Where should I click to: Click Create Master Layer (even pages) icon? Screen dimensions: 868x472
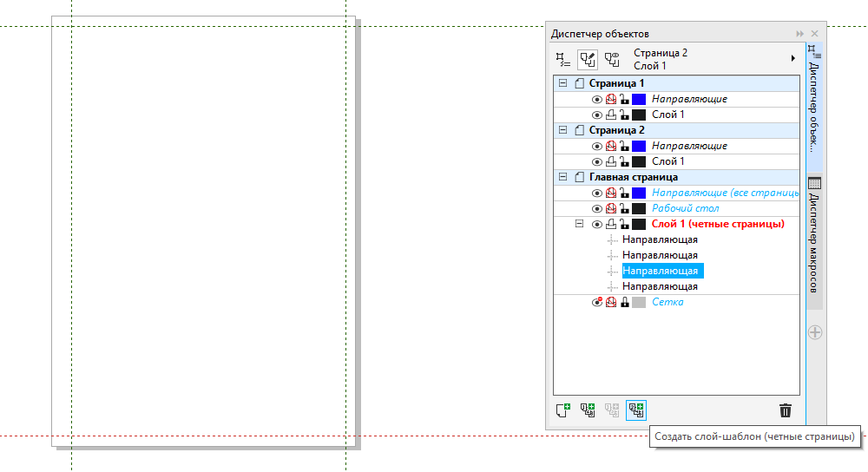pos(636,410)
